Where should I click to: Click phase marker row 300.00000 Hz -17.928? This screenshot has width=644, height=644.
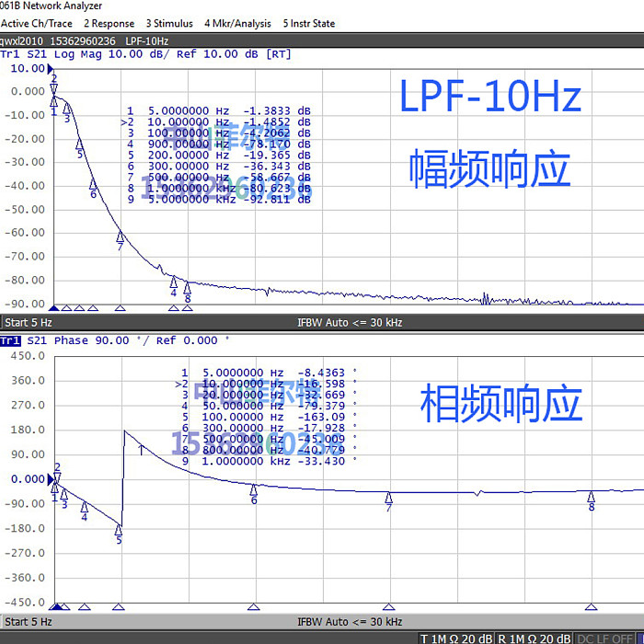pyautogui.click(x=269, y=429)
